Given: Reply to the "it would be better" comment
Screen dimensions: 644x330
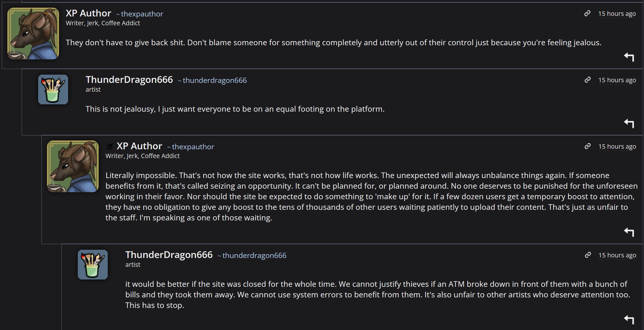Looking at the screenshot, I should 629,319.
